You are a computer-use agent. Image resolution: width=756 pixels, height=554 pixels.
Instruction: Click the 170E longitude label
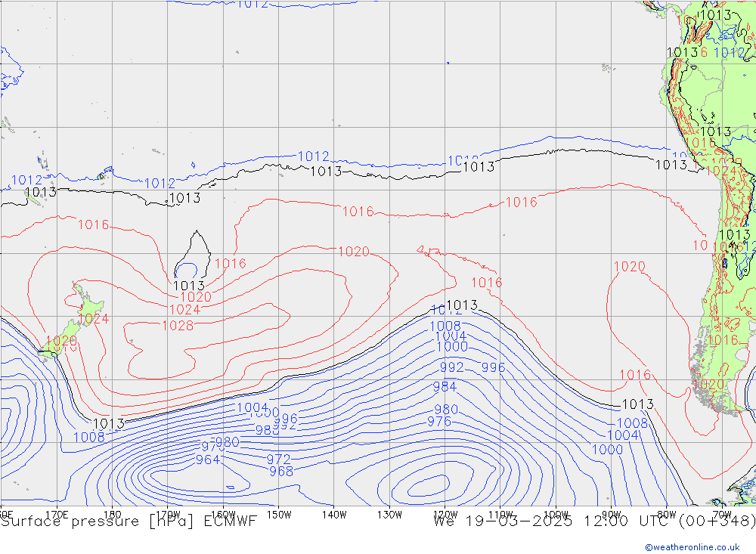(x=57, y=514)
